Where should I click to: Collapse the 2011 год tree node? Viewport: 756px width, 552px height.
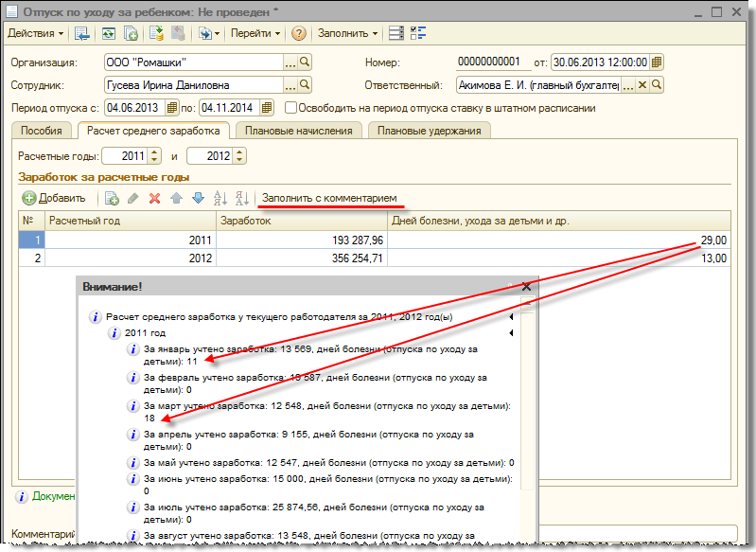pyautogui.click(x=512, y=333)
